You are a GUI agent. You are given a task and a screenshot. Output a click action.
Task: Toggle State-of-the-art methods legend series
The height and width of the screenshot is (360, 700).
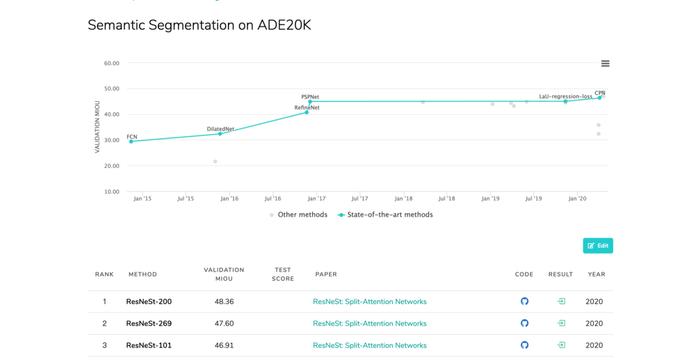pos(385,215)
